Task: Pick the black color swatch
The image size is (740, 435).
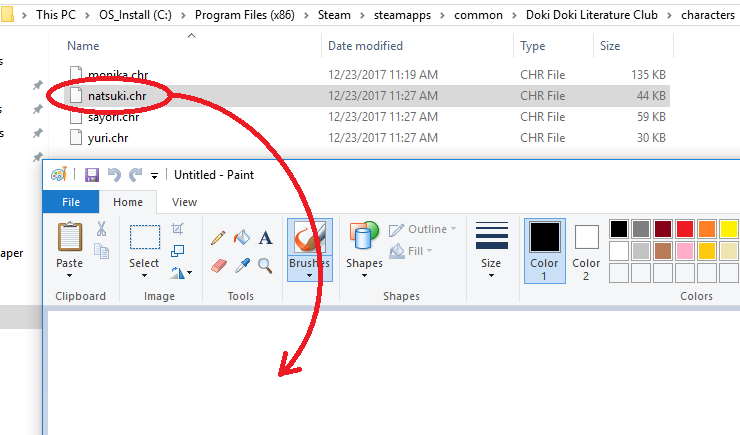Action: click(x=619, y=229)
